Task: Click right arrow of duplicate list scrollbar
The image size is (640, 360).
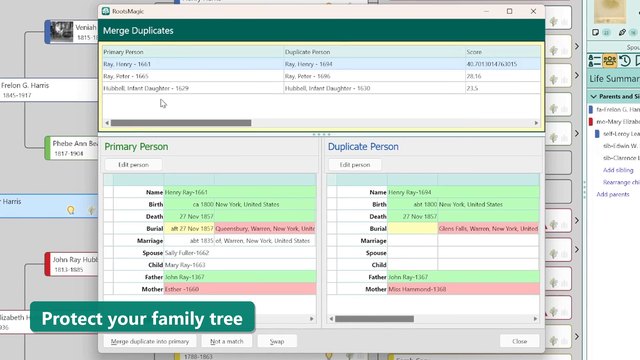Action: click(536, 123)
